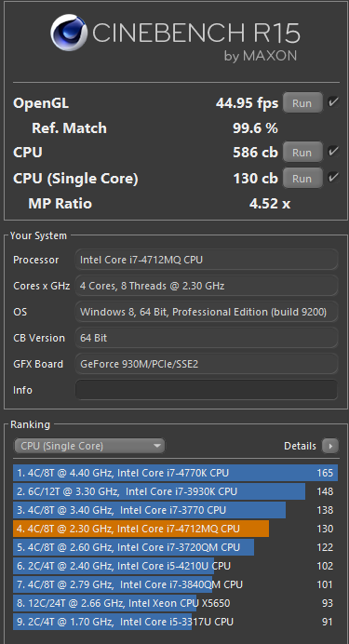
Task: Click the Info text field
Action: pos(207,389)
